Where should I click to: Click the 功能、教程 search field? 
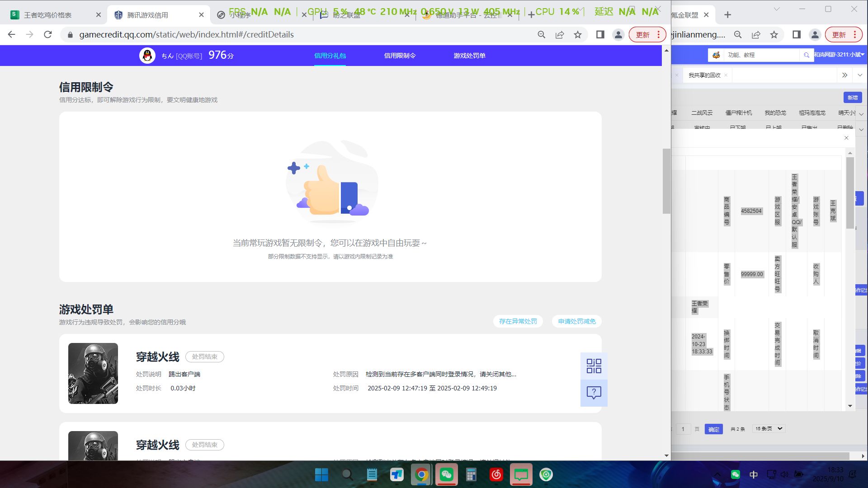tap(762, 55)
